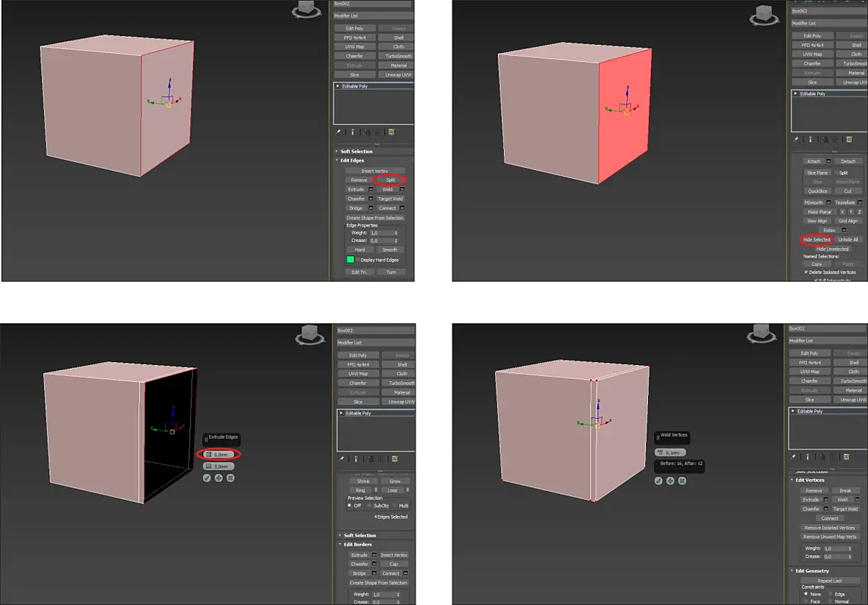The image size is (868, 605).
Task: Enable Display Hard Edges checkbox
Action: pyautogui.click(x=358, y=260)
